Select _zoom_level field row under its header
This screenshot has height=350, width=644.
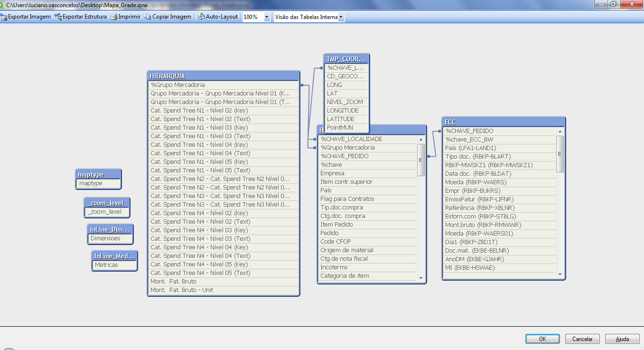point(107,212)
